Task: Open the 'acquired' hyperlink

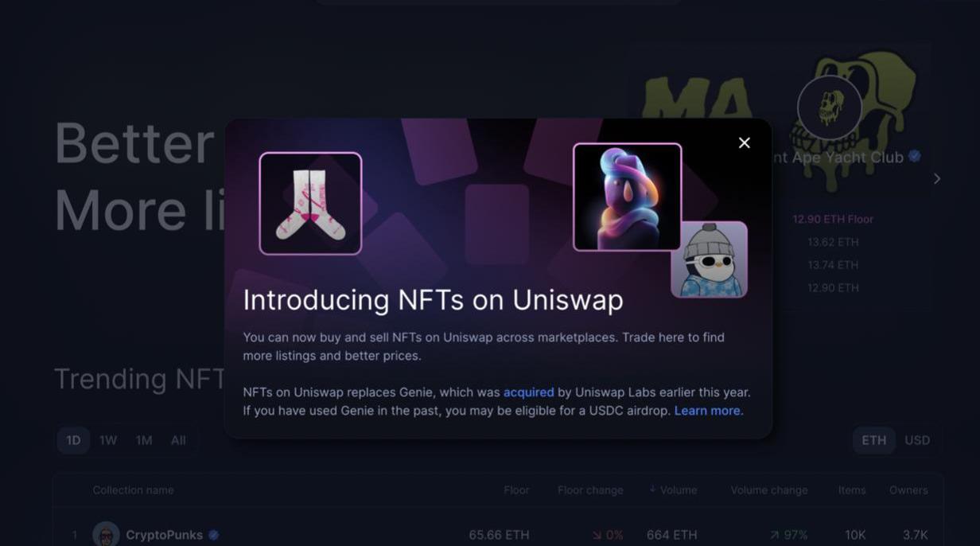Action: 529,392
